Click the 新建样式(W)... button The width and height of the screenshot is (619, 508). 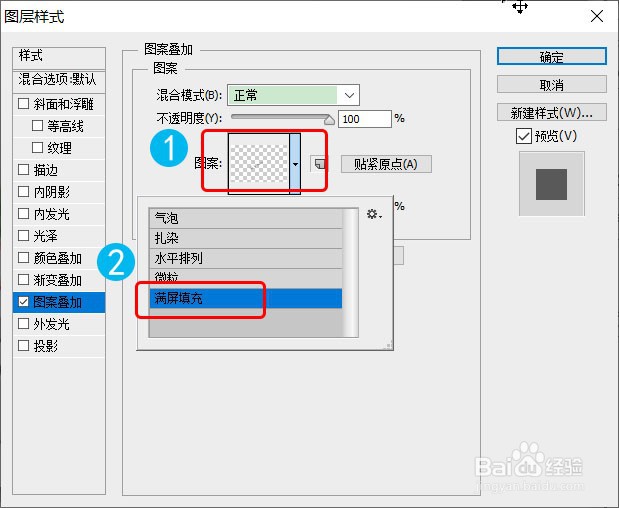pyautogui.click(x=551, y=112)
